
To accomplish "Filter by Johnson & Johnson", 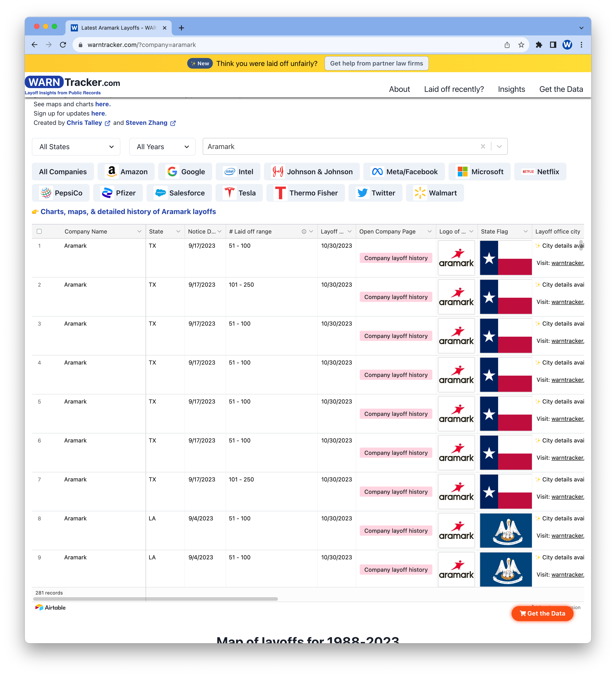I will coord(312,172).
